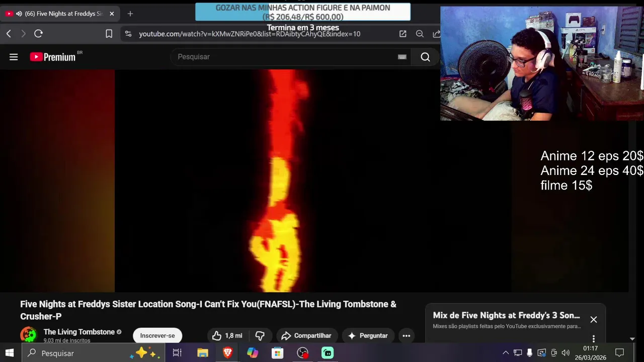Click the URL in the address bar
This screenshot has height=362, width=644.
pyautogui.click(x=250, y=34)
